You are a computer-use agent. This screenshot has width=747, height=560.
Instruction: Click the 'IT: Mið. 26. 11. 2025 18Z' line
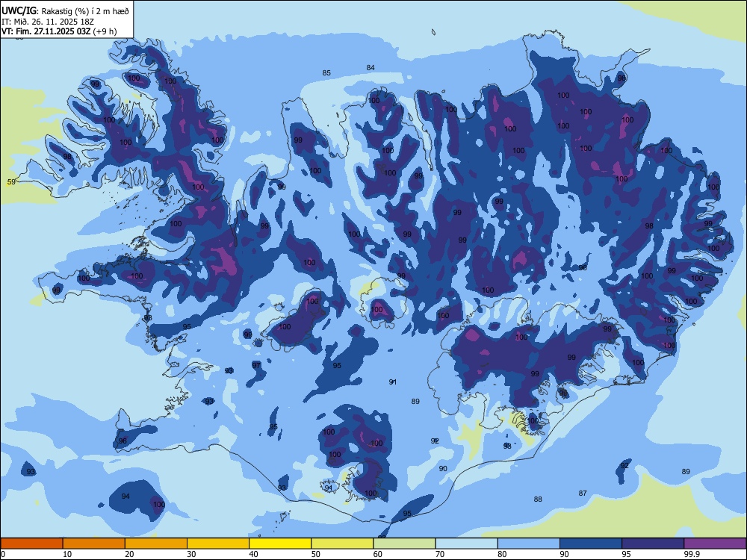coord(48,22)
